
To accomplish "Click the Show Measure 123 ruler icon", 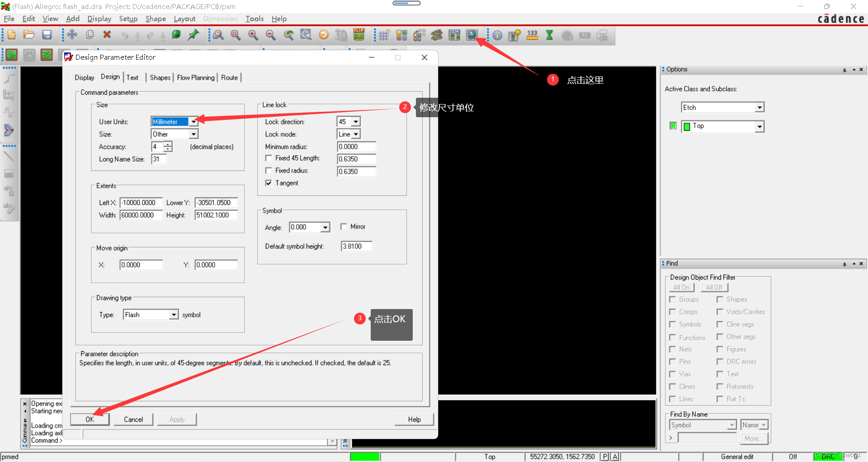I will 533,35.
